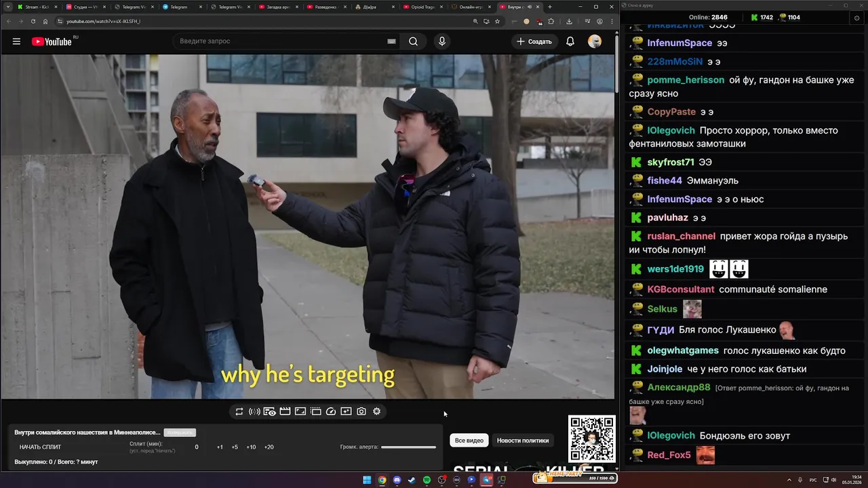Open a new browser tab
868x488 pixels.
pos(550,7)
